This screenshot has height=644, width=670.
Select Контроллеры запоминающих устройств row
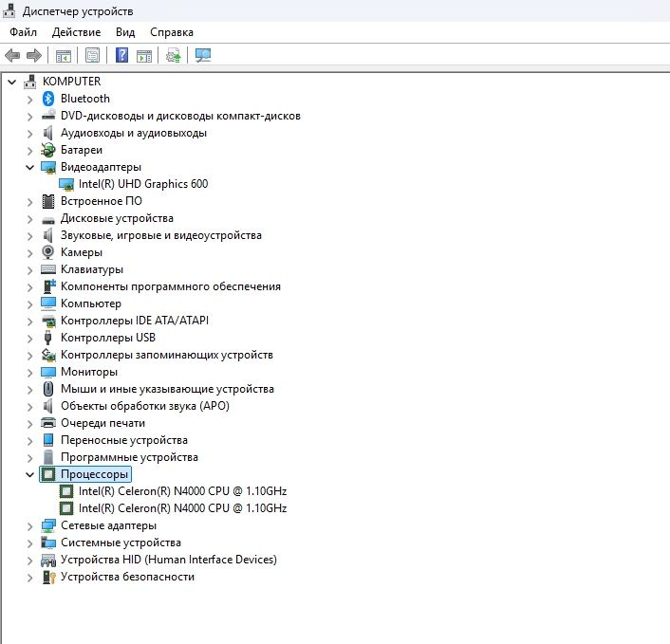tap(167, 355)
